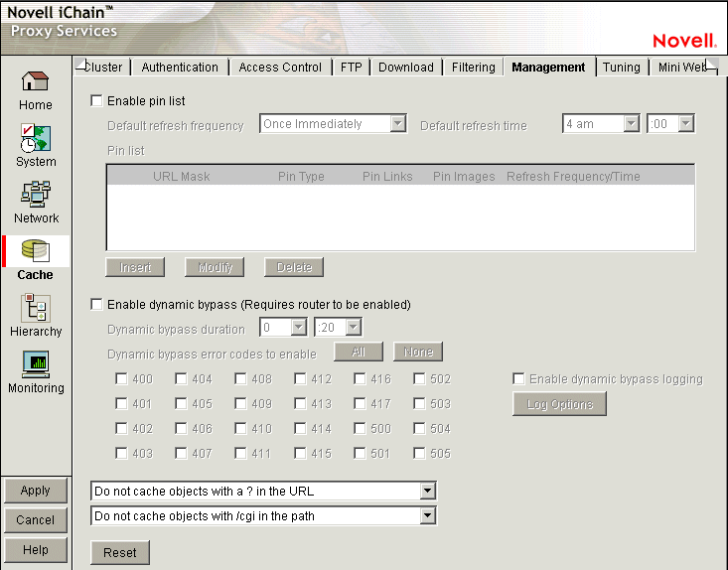Check error code 408 box
Screen dimensions: 728x570
[x=240, y=378]
